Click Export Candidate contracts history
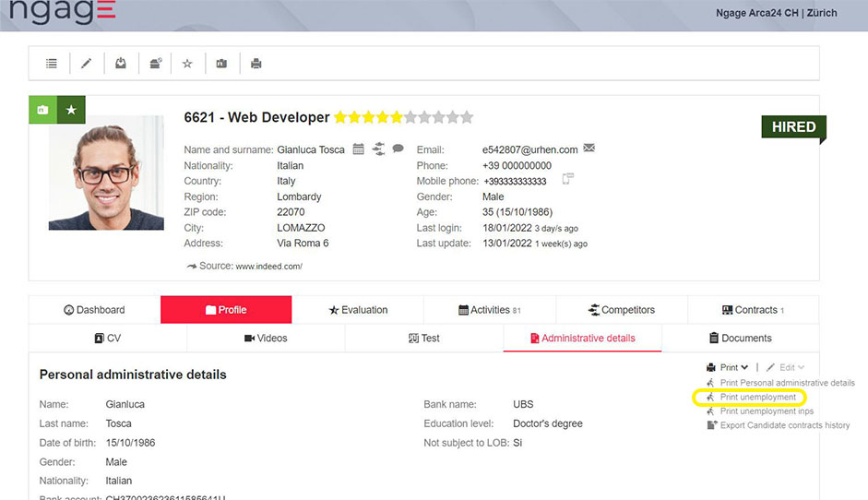 tap(784, 425)
